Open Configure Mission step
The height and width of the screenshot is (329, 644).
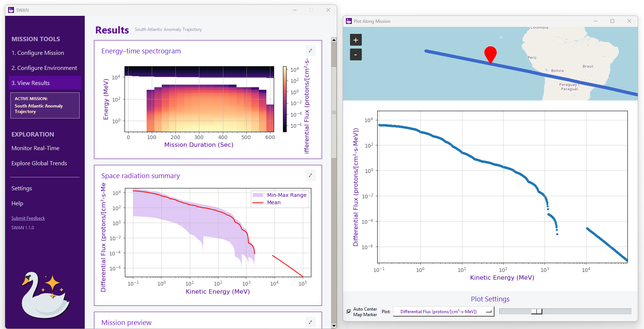[x=38, y=53]
